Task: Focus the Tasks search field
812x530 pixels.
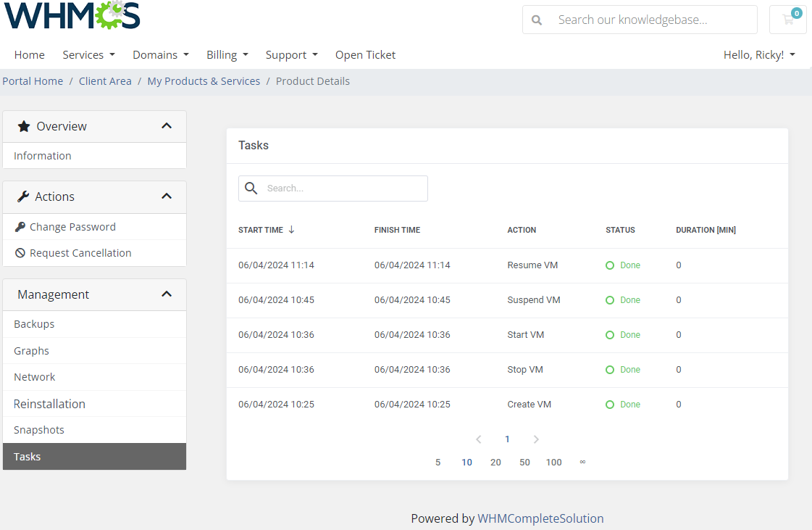Action: (x=333, y=189)
